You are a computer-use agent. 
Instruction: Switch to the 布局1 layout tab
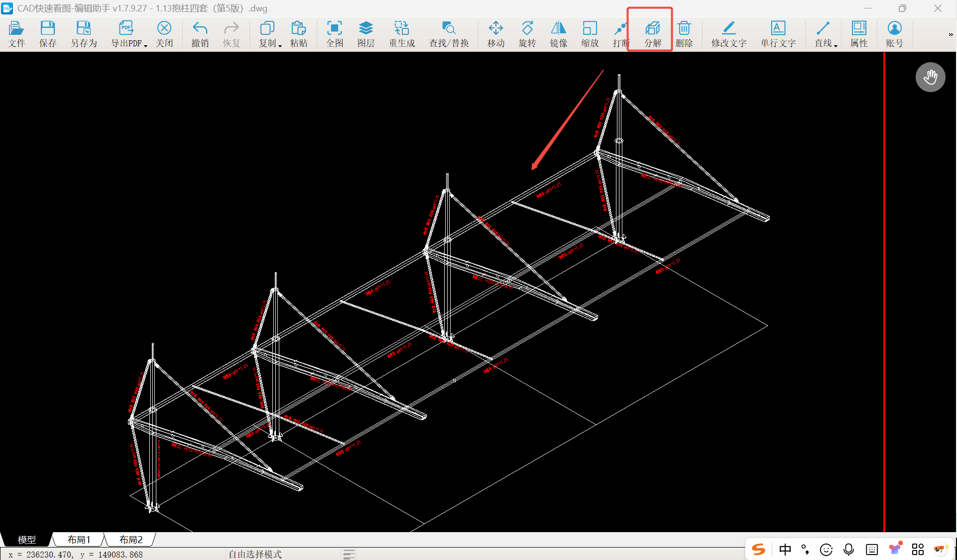tap(79, 540)
